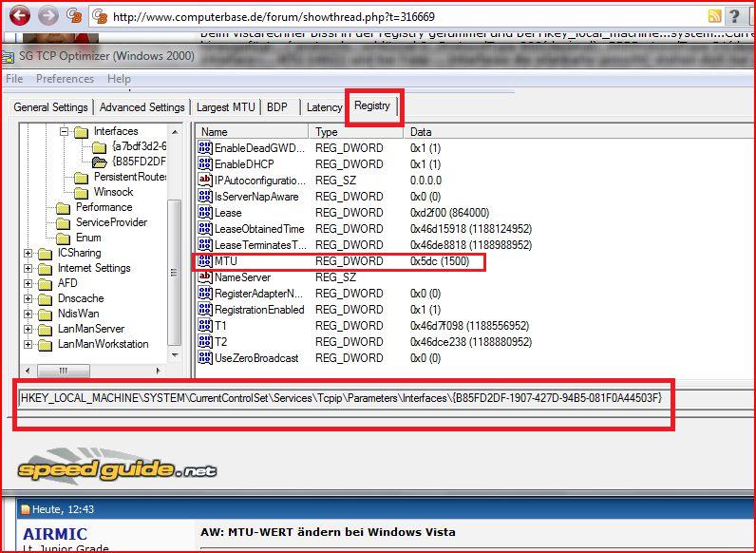The image size is (756, 553).
Task: Switch to the Largest MTU tab
Action: pyautogui.click(x=226, y=107)
